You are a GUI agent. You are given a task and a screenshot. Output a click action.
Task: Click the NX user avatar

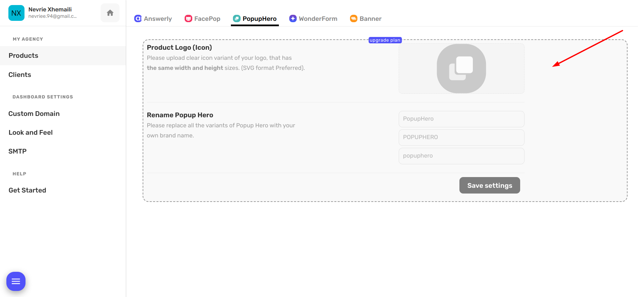[16, 13]
